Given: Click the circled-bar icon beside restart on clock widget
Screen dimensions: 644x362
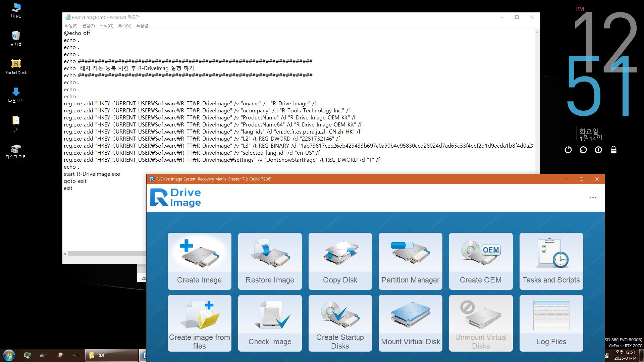Looking at the screenshot, I should coord(598,150).
